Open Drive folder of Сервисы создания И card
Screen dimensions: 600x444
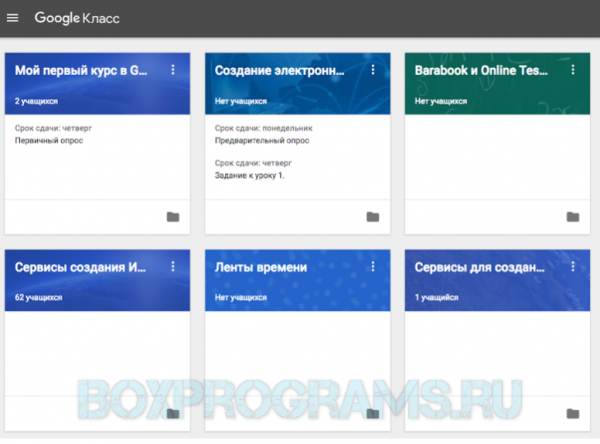tap(173, 414)
